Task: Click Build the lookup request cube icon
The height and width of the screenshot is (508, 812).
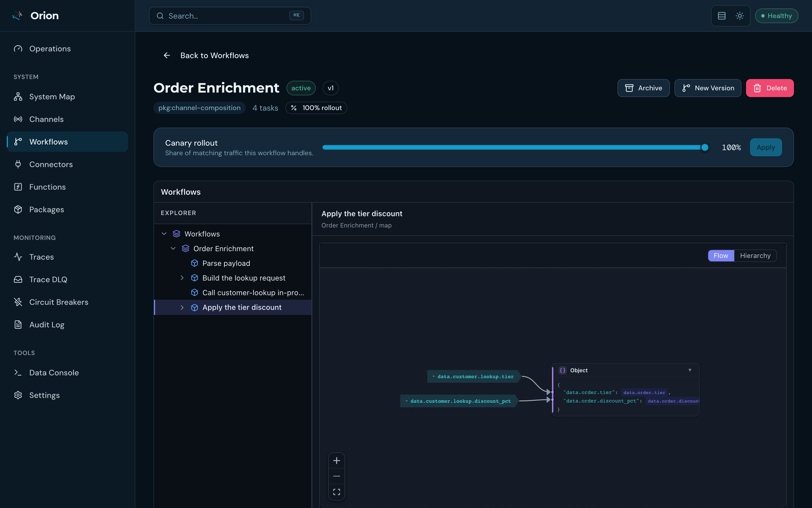Action: coord(195,278)
